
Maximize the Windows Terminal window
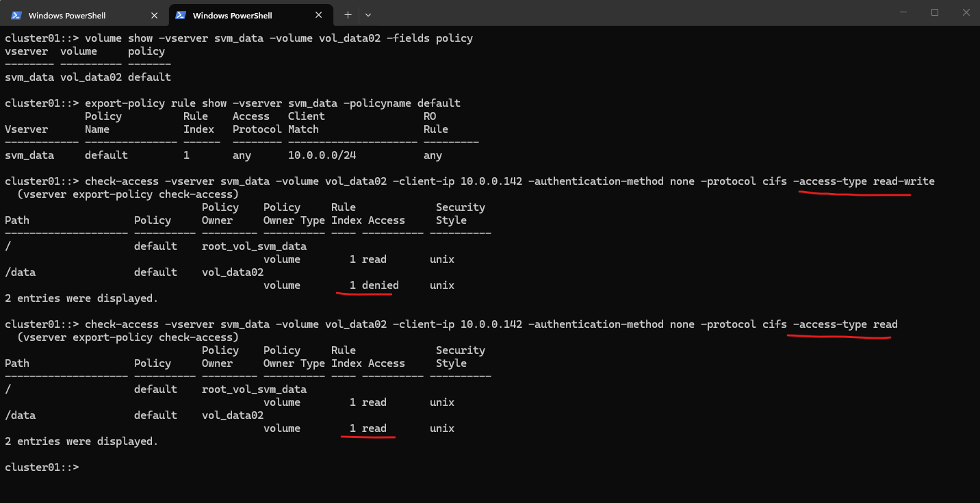click(935, 12)
